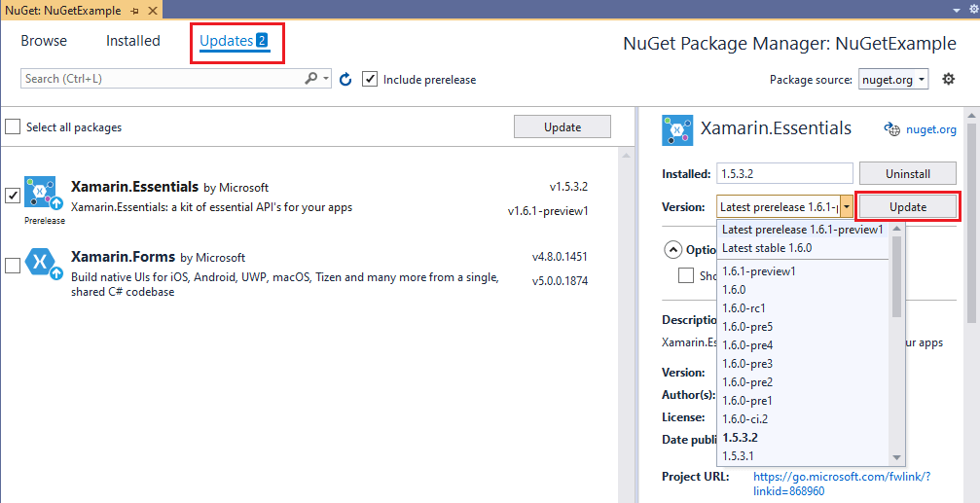Click v5.0.0.1874 version label

coord(560,281)
